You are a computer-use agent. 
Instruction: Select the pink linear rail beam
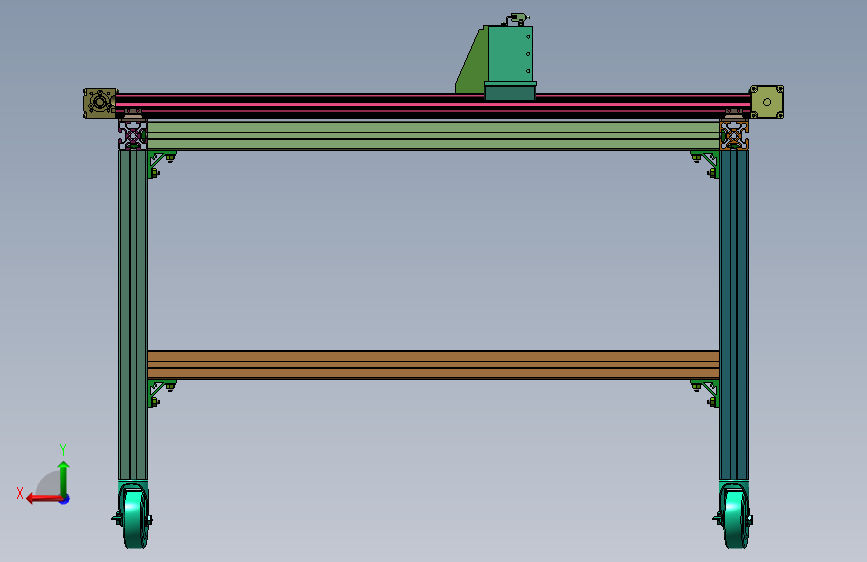click(433, 105)
